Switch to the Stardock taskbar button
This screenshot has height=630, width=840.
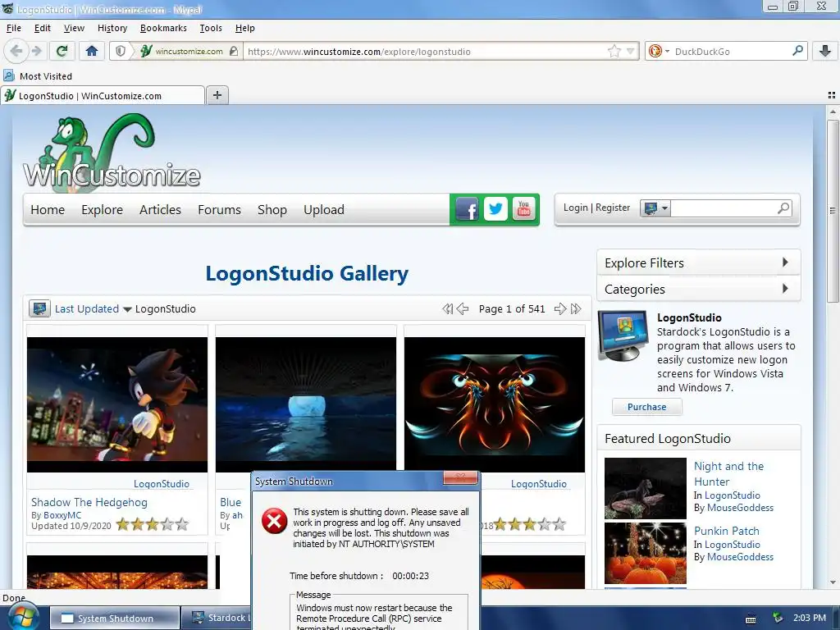tap(217, 619)
